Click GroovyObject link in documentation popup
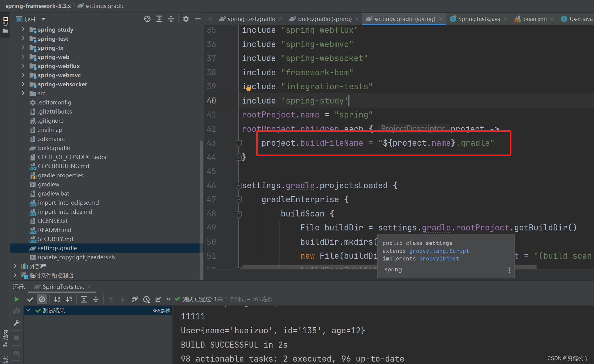This screenshot has width=594, height=364. [x=439, y=259]
